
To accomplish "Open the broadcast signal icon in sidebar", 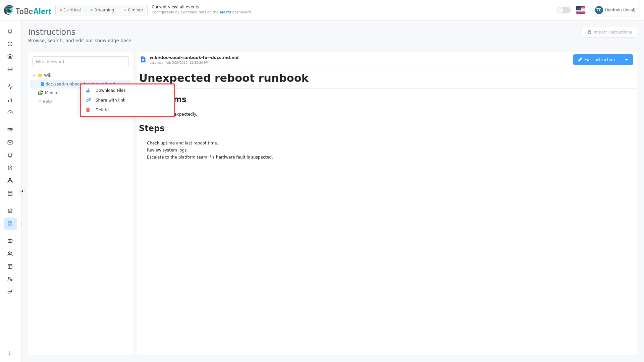I will [x=10, y=69].
